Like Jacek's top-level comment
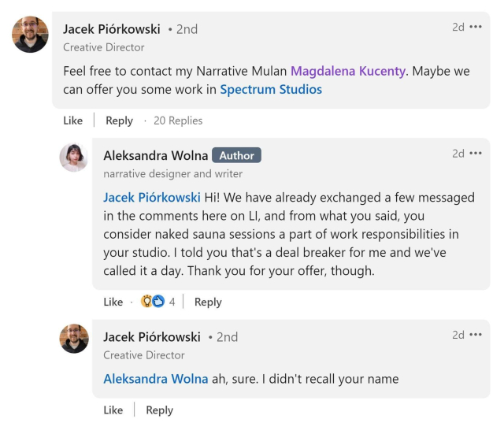 (72, 121)
